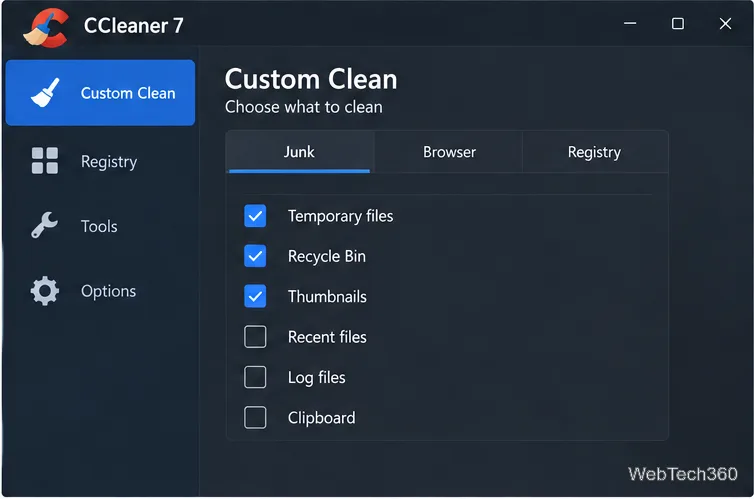Click the 'Thumbnails' label text
This screenshot has height=499, width=754.
pos(327,297)
